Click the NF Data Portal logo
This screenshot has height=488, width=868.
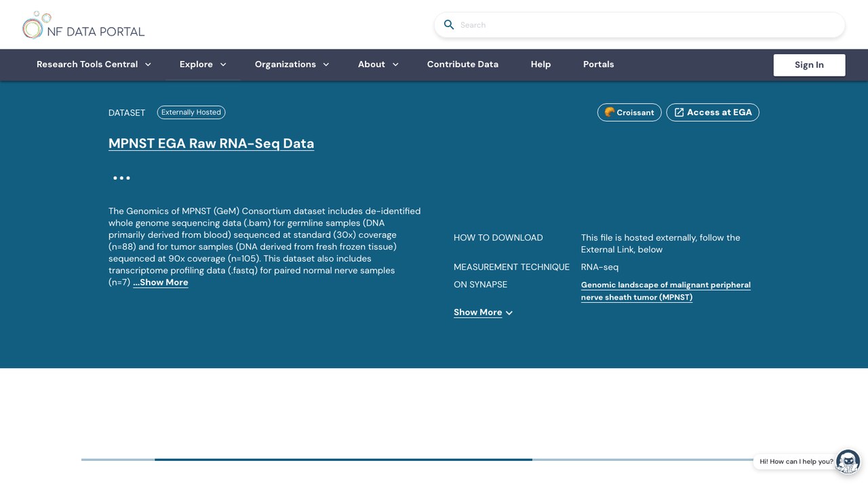click(83, 25)
